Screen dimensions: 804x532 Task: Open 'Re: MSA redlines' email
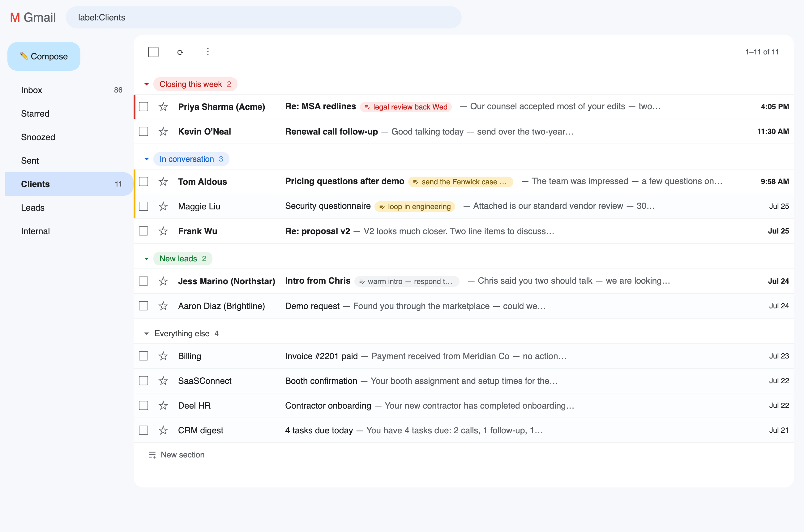(464, 107)
